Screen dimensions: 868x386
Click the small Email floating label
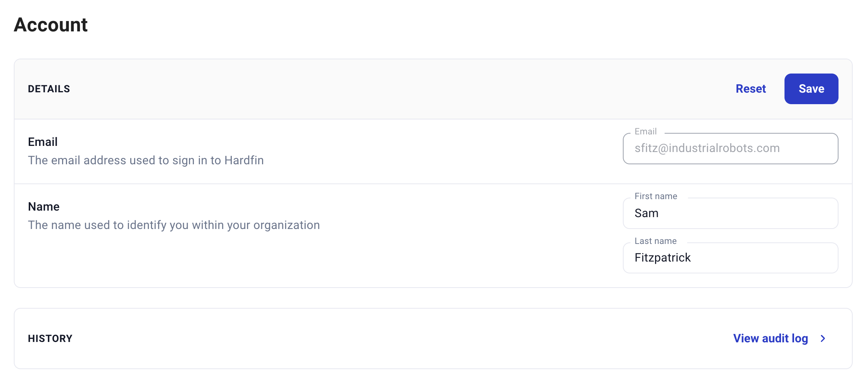[x=645, y=132]
